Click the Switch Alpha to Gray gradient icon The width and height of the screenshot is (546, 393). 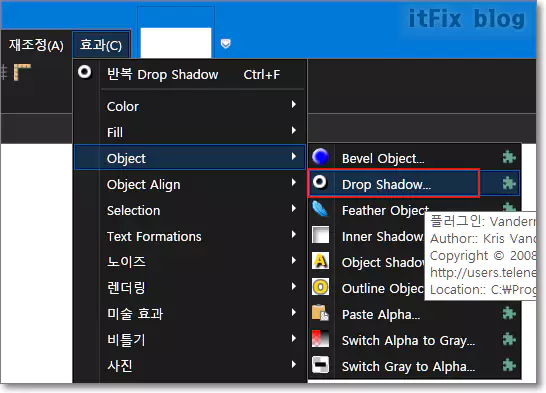click(x=320, y=339)
